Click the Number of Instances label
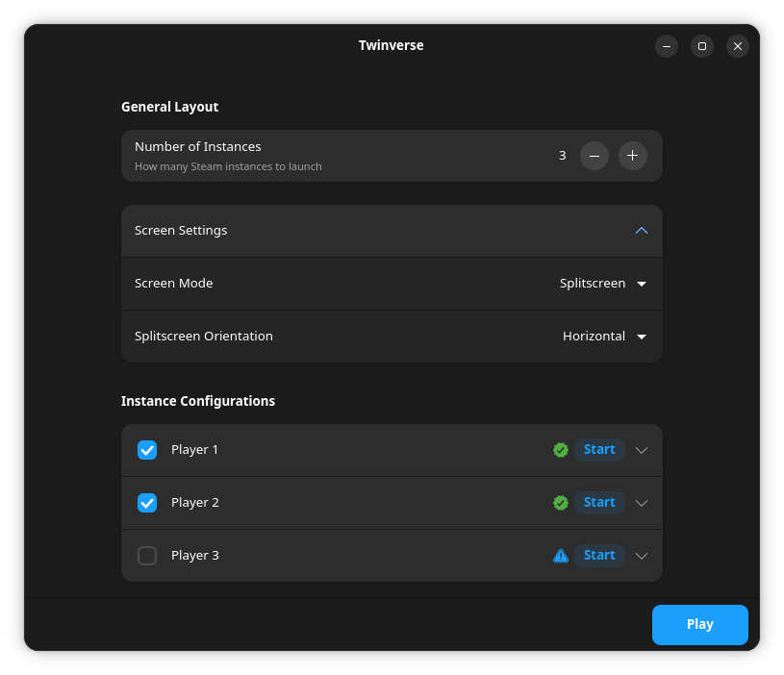The width and height of the screenshot is (784, 675). pos(198,147)
